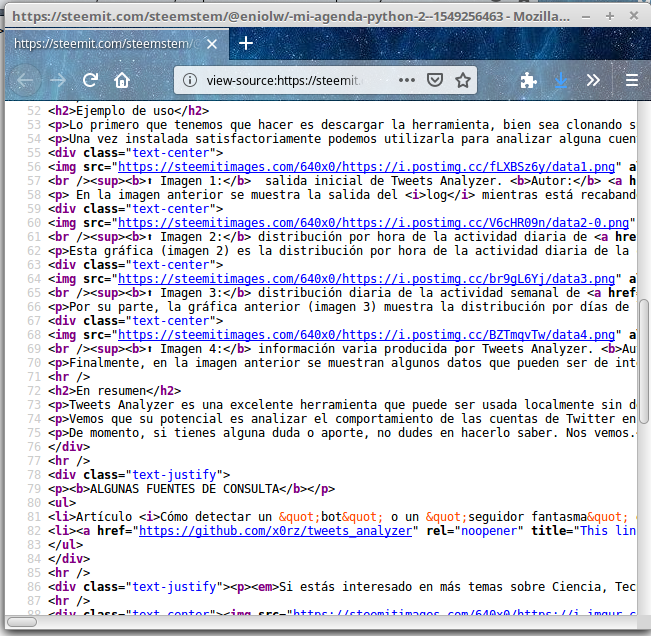Expand more toolbar tools chevron
The image size is (651, 636).
click(x=593, y=80)
